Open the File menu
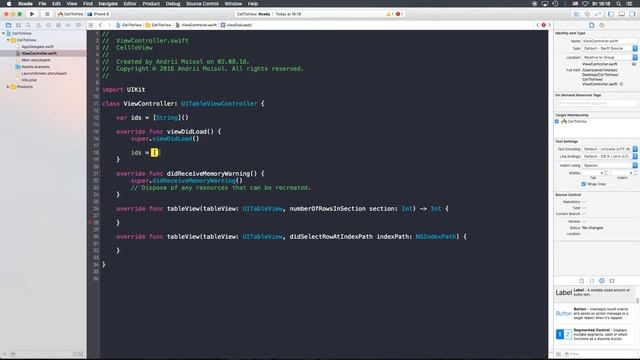 tap(42, 4)
